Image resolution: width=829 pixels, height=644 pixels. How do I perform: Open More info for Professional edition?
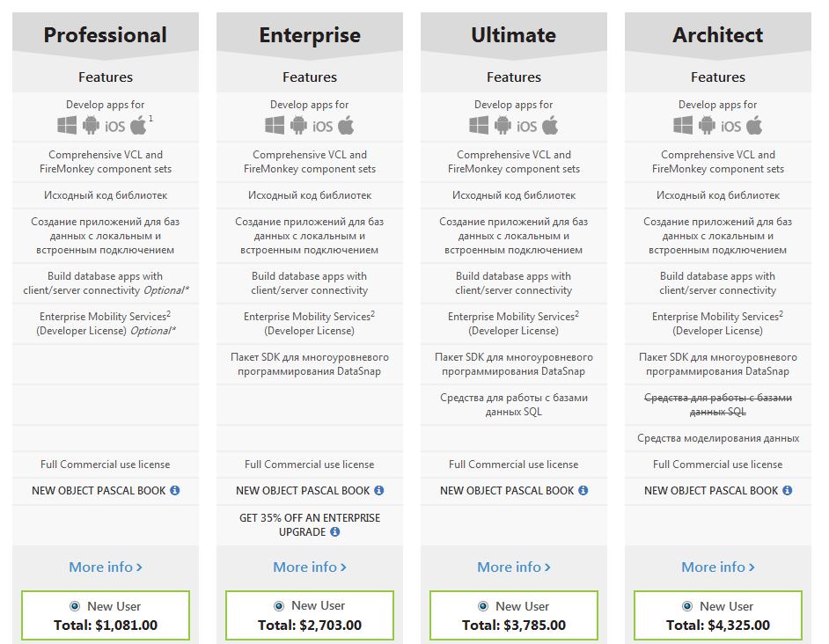[106, 567]
